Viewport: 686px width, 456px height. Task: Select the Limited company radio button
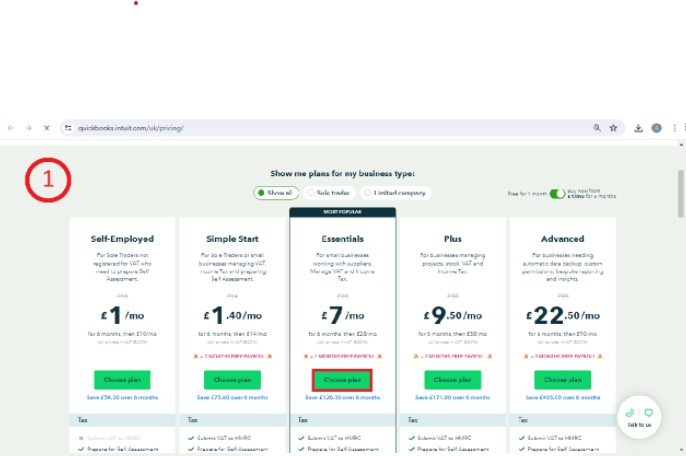395,193
